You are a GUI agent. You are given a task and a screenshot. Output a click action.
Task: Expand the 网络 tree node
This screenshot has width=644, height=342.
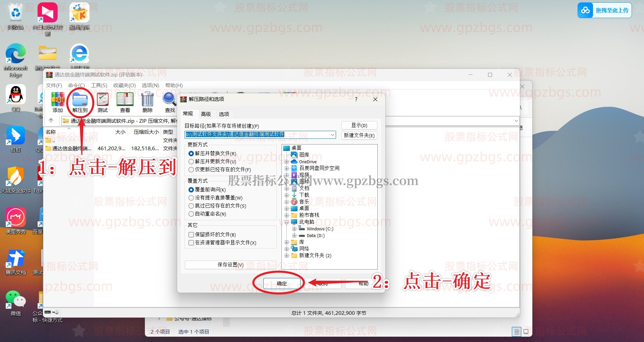point(287,249)
